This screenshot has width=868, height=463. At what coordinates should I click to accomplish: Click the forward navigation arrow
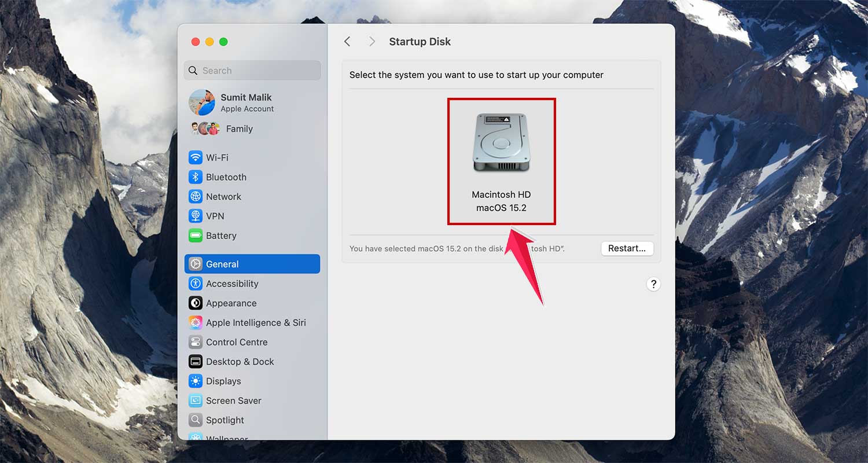pos(372,41)
